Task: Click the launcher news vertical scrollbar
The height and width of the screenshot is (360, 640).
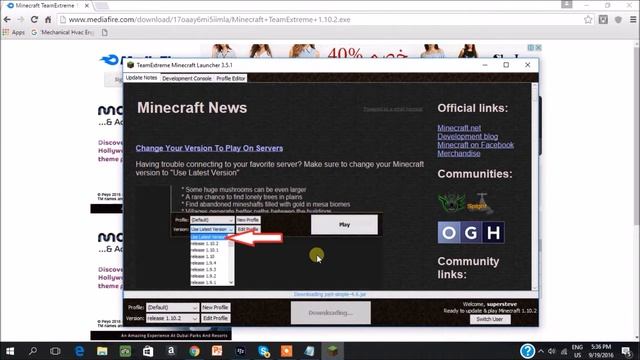Action: point(534,186)
